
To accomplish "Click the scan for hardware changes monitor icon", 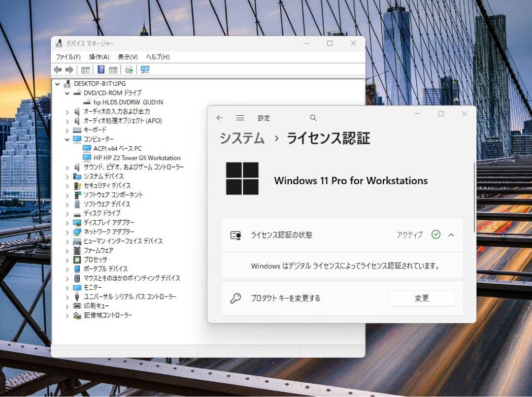I will pos(145,70).
